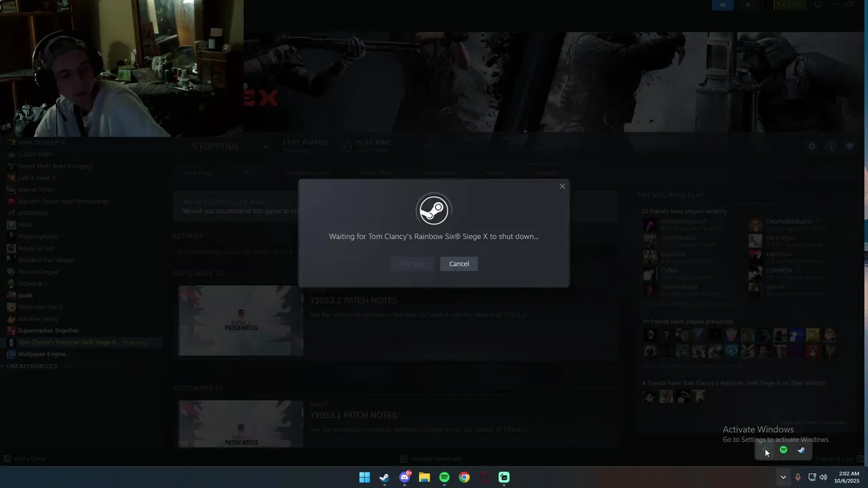This screenshot has height=488, width=868.
Task: Select Marvel Rivals in the library
Action: point(36,190)
